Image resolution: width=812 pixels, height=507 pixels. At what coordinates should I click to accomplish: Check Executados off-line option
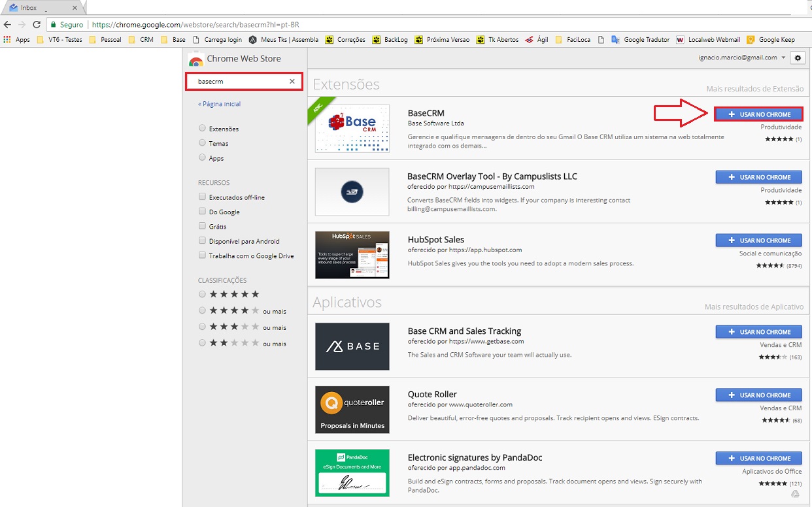tap(202, 197)
